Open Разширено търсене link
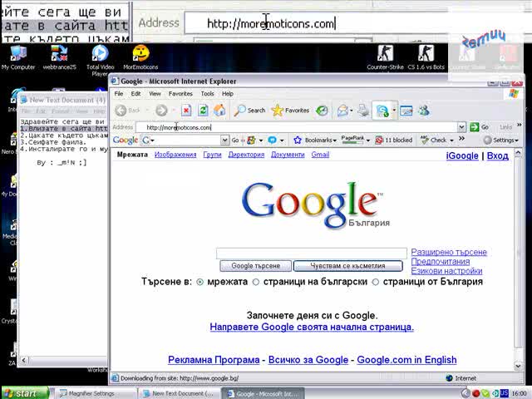532x399 pixels. click(x=449, y=252)
